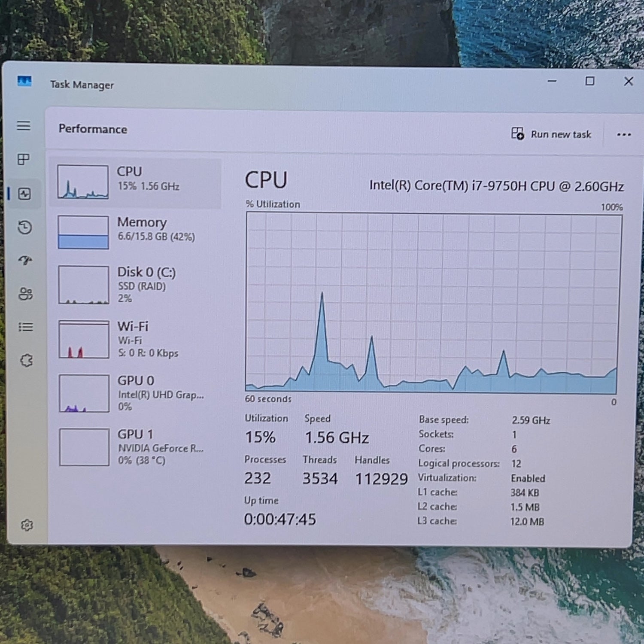Click the CPU utilization graph
Screen dimensions: 644x644
(x=433, y=303)
